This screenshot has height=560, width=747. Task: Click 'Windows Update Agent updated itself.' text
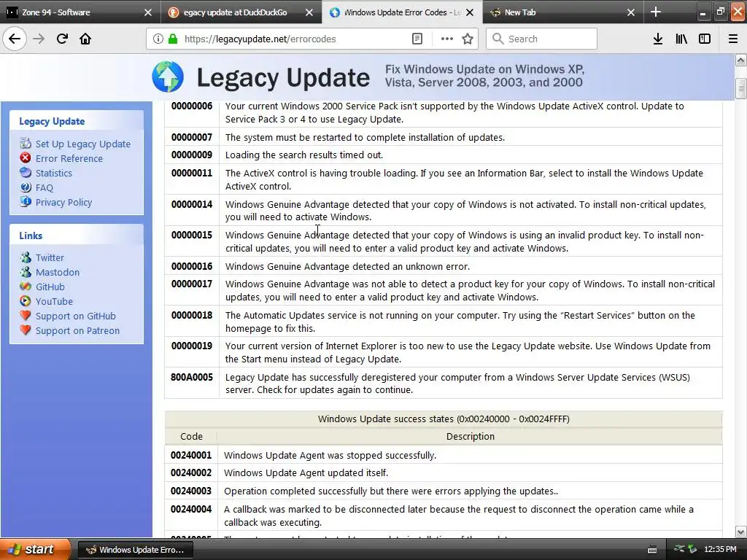pyautogui.click(x=306, y=472)
